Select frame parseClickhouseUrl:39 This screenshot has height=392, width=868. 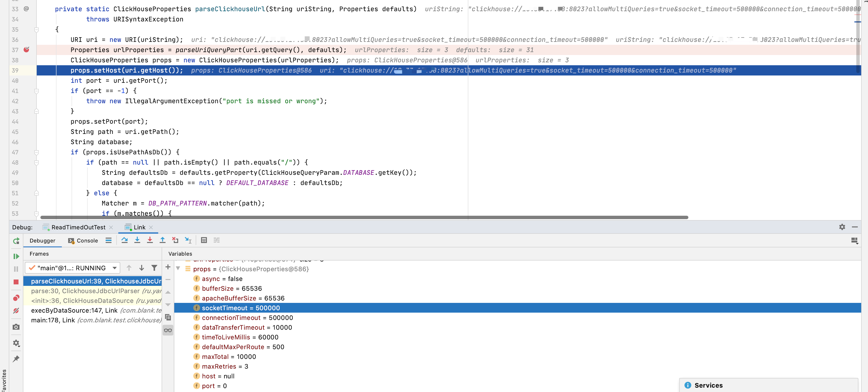point(93,281)
